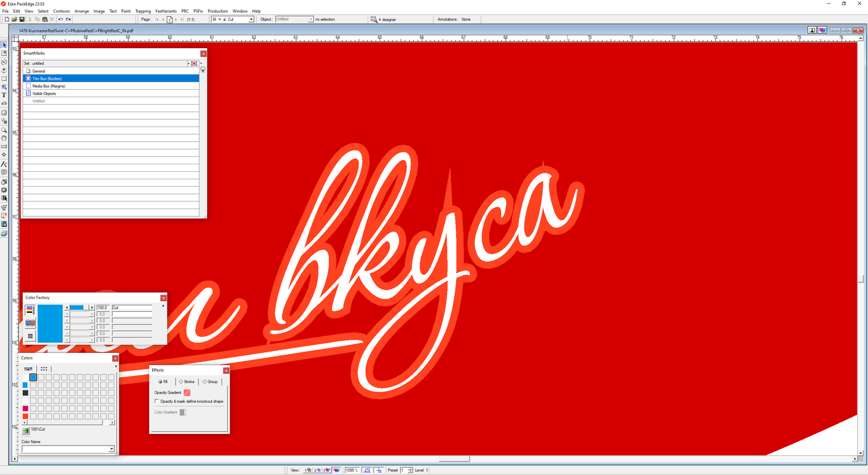Click the Opacity Gradient swatch
The image size is (868, 475).
click(x=187, y=393)
